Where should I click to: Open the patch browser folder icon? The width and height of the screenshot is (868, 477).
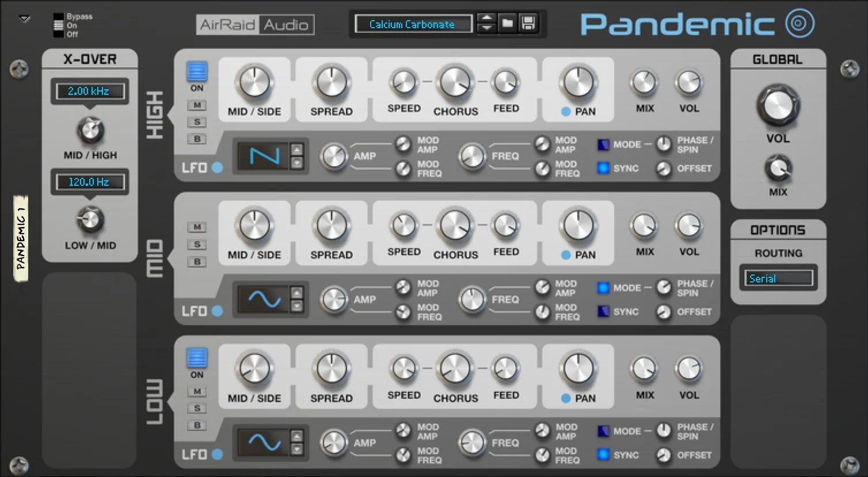pyautogui.click(x=507, y=24)
